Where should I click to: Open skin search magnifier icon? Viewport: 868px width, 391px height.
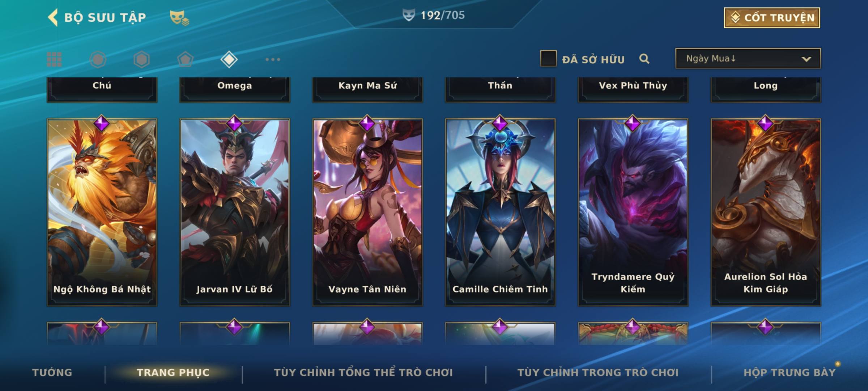644,59
